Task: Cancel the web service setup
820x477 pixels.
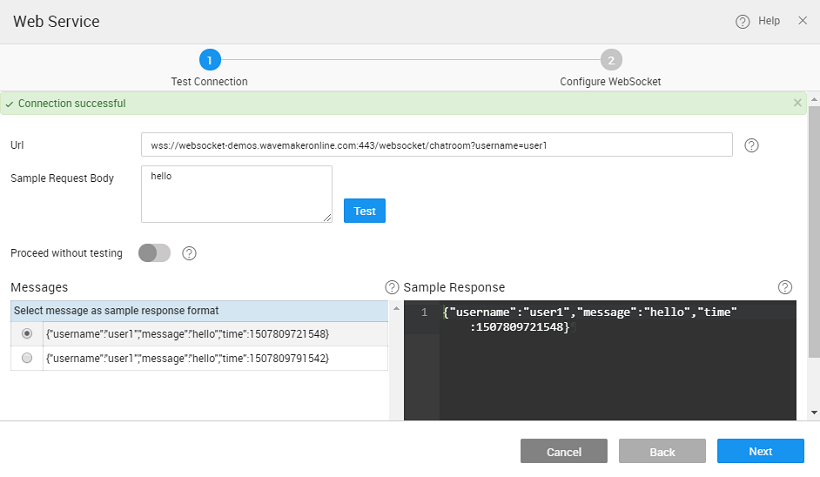Action: 563,451
